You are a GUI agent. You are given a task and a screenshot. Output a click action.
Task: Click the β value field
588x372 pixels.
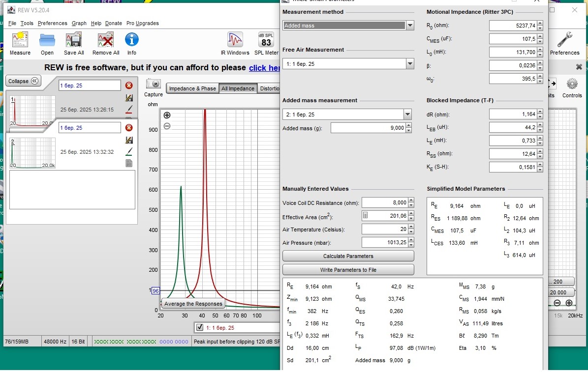coord(513,65)
